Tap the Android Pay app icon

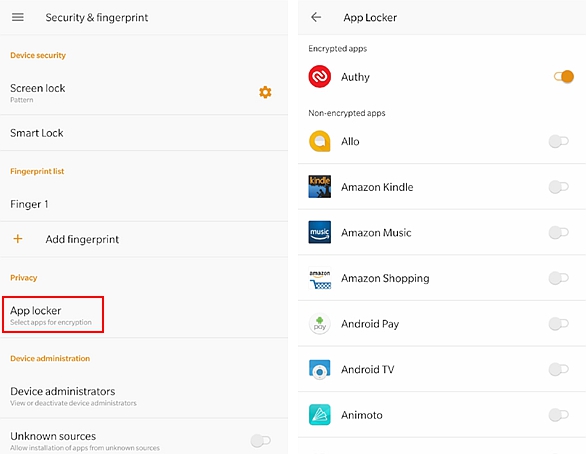point(320,324)
